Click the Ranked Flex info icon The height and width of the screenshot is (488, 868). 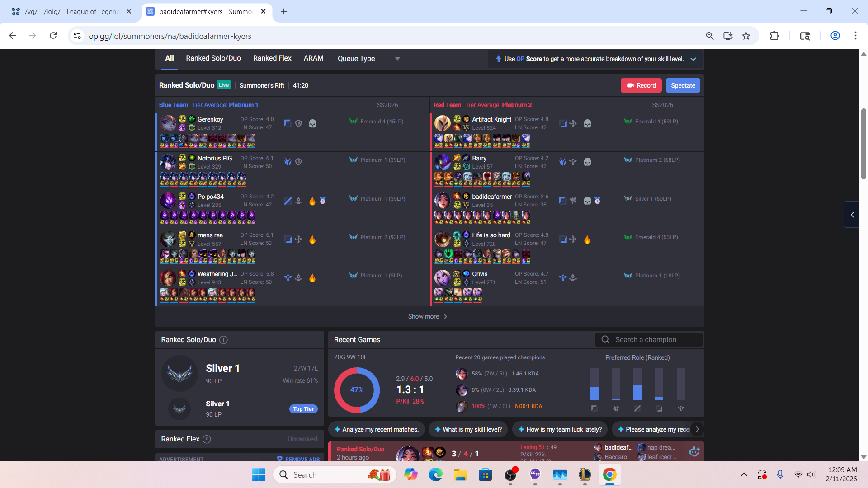click(x=207, y=439)
